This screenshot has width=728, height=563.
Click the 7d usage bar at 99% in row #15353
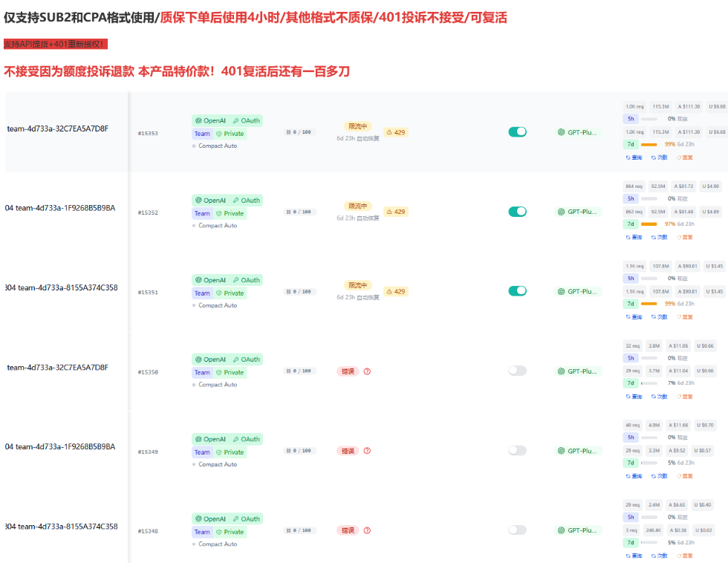tap(649, 144)
